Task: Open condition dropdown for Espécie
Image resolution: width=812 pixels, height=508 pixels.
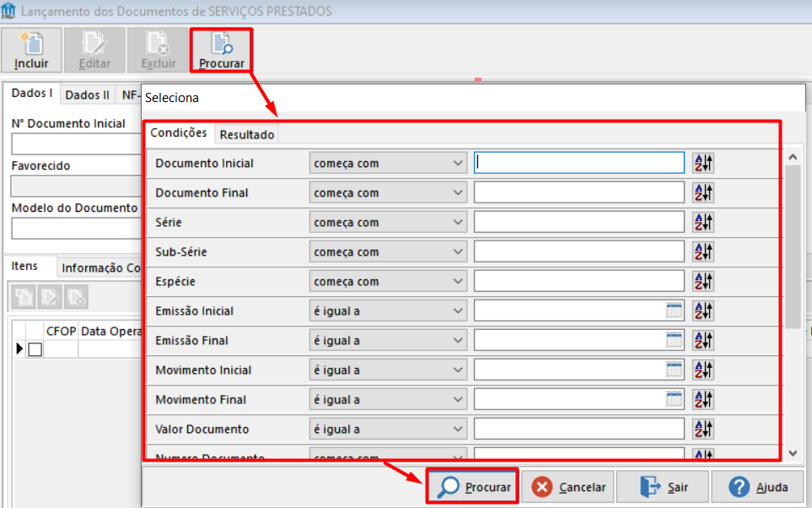Action: tap(388, 282)
